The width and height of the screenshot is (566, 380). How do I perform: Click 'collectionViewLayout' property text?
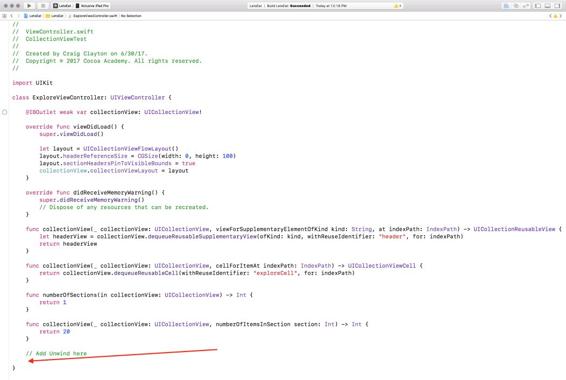click(x=124, y=171)
